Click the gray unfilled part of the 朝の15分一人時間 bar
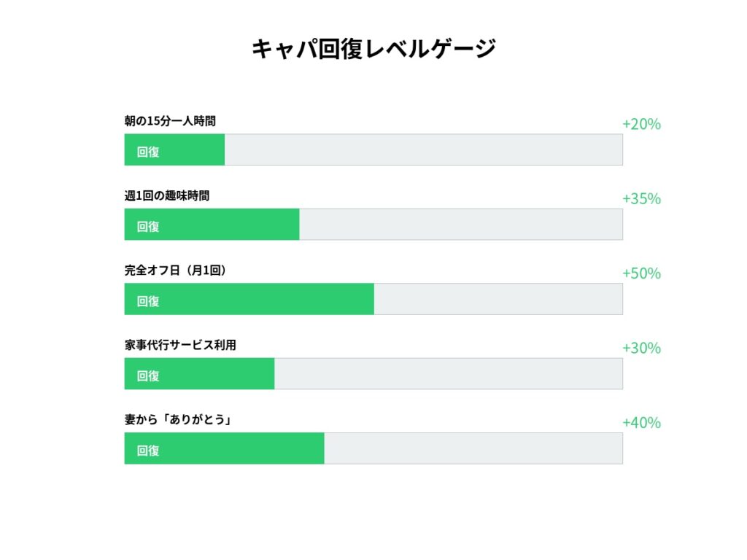Viewport: 747px width, 560px height. click(423, 150)
